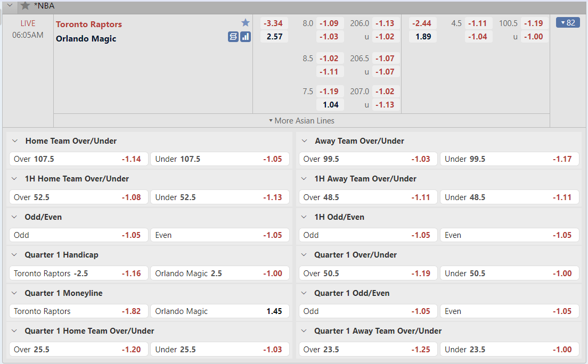Star the NBA league as favorite
The height and width of the screenshot is (364, 588).
click(x=25, y=6)
